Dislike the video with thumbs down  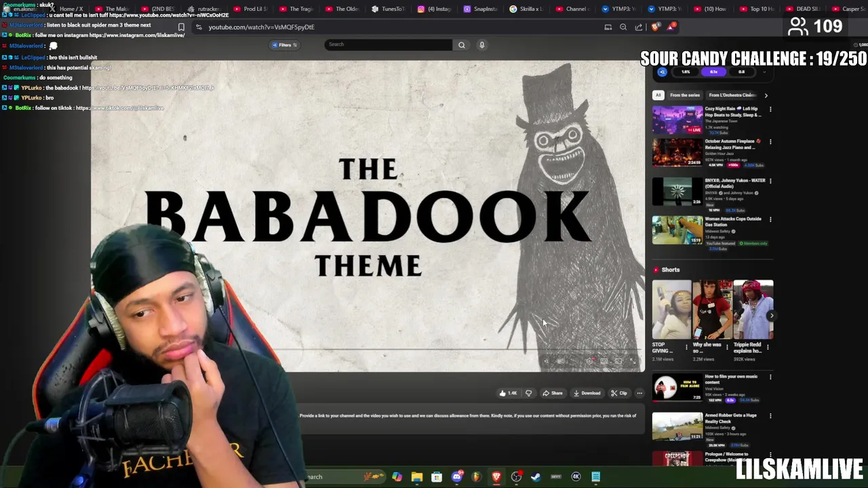click(529, 393)
